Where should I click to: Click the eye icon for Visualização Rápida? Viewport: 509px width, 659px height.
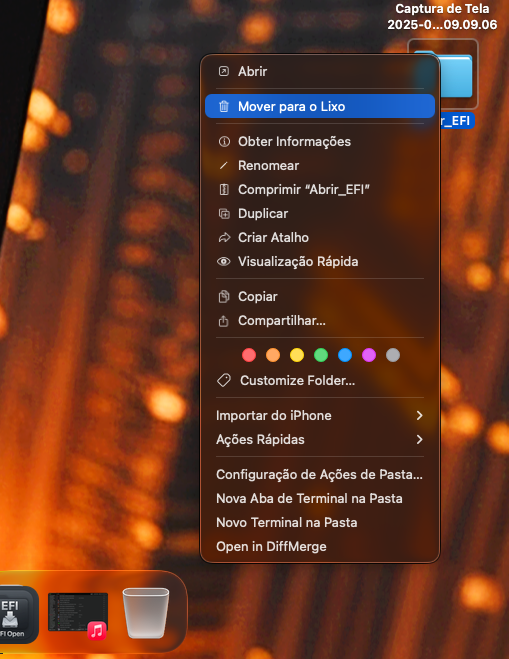point(224,261)
